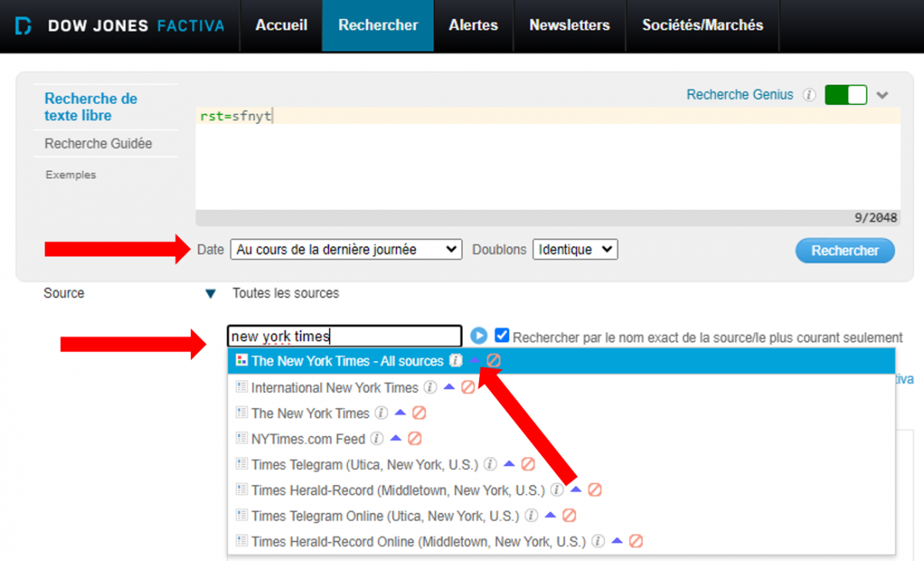
Task: Exclude Times Herald-Record Online (Middletown) source
Action: click(x=636, y=541)
